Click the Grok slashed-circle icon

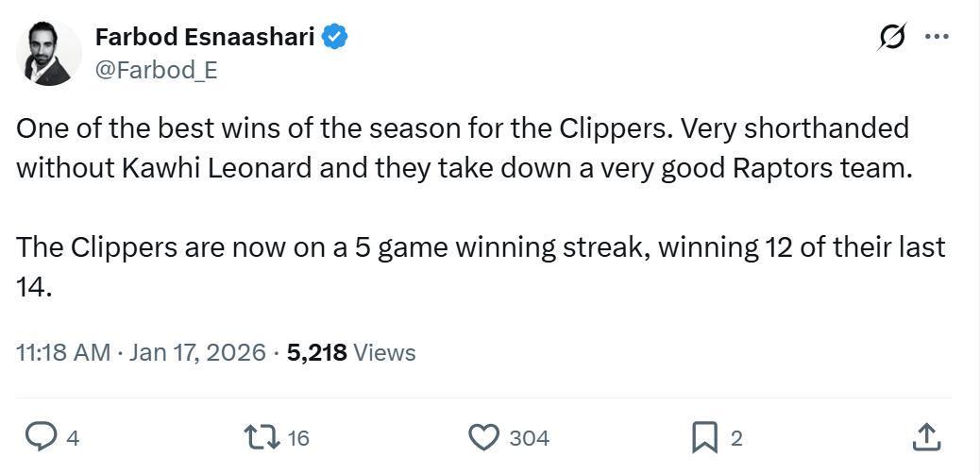click(x=891, y=37)
